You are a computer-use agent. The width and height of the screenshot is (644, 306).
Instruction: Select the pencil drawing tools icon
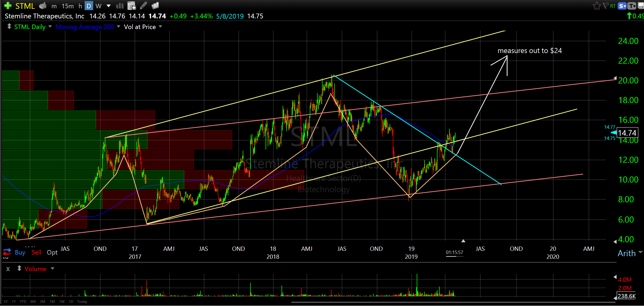click(x=143, y=6)
